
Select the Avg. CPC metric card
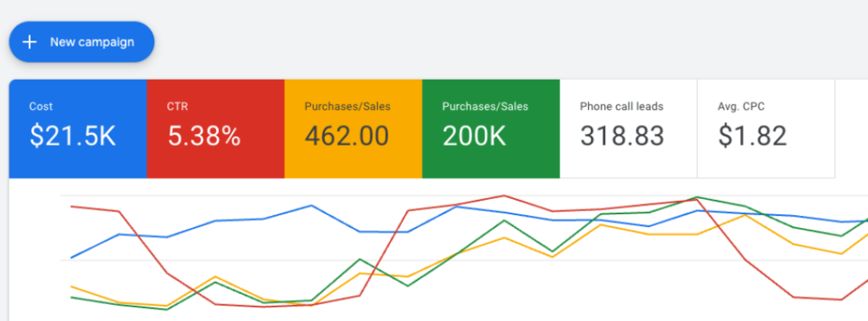(766, 129)
